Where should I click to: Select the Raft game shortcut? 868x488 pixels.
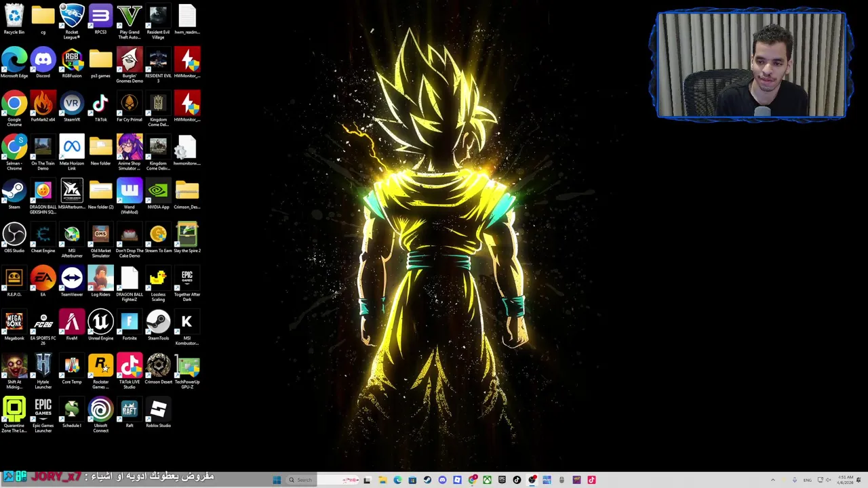(x=130, y=413)
